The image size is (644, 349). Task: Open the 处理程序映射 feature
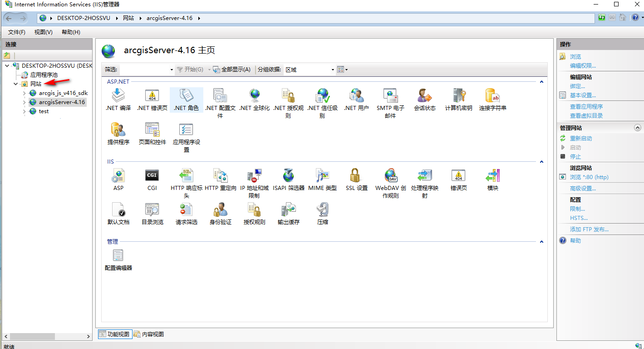point(424,184)
